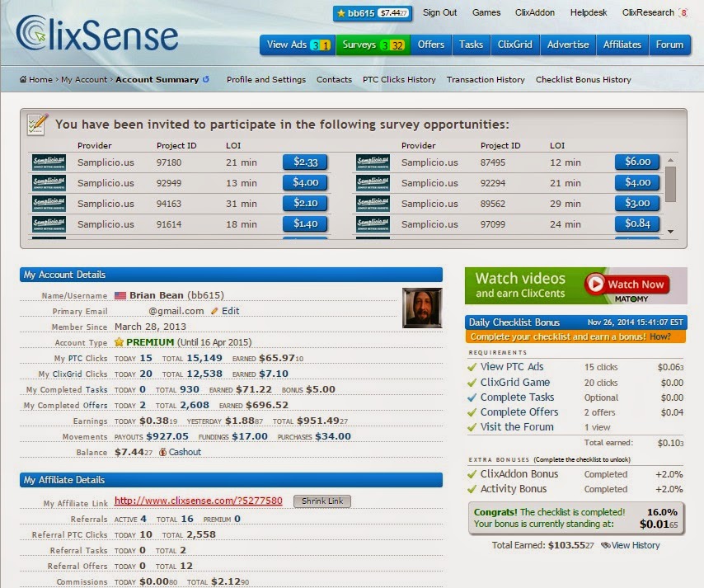This screenshot has height=588, width=704.
Task: Open the Tasks tab
Action: 471,45
